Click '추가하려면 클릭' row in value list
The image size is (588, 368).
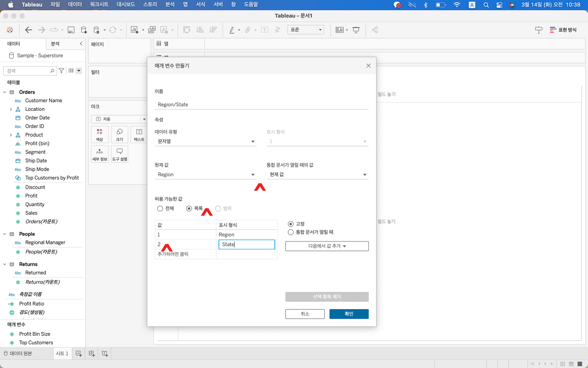(186, 254)
